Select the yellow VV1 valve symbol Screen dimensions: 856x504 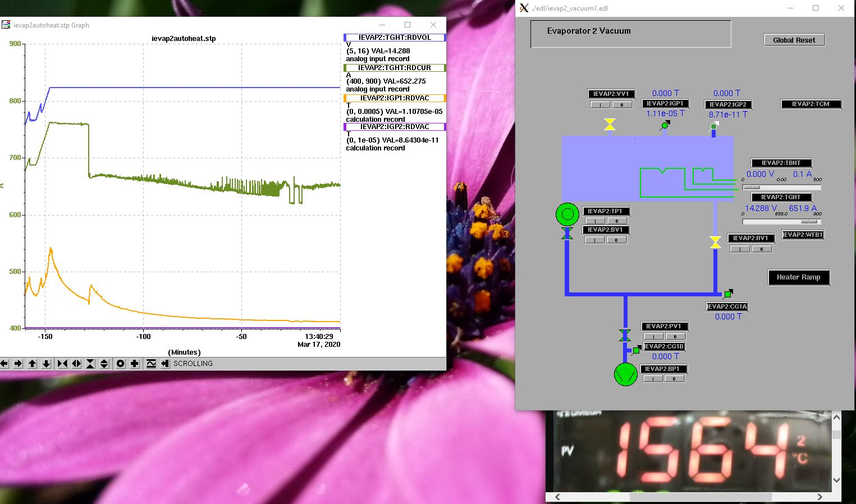click(610, 125)
